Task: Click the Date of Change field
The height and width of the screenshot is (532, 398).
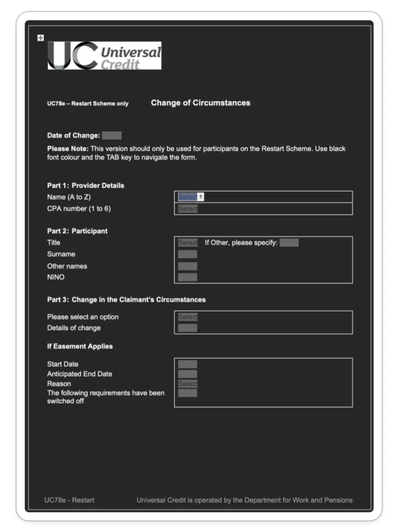Action: pyautogui.click(x=112, y=135)
